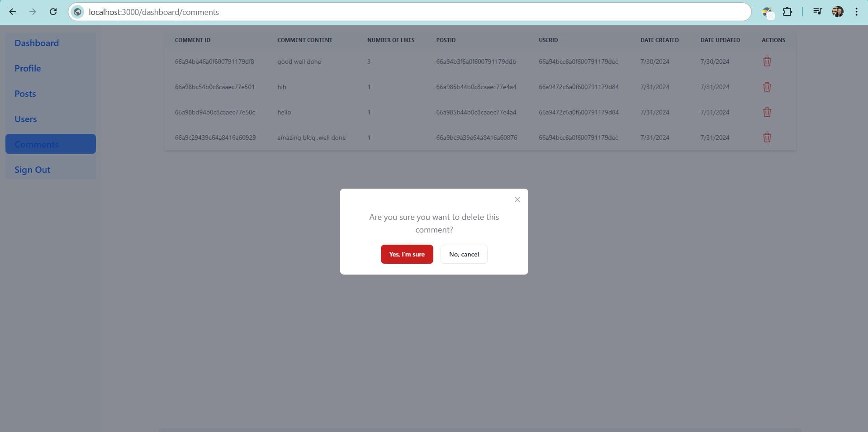Select Users in the sidebar

click(x=26, y=119)
